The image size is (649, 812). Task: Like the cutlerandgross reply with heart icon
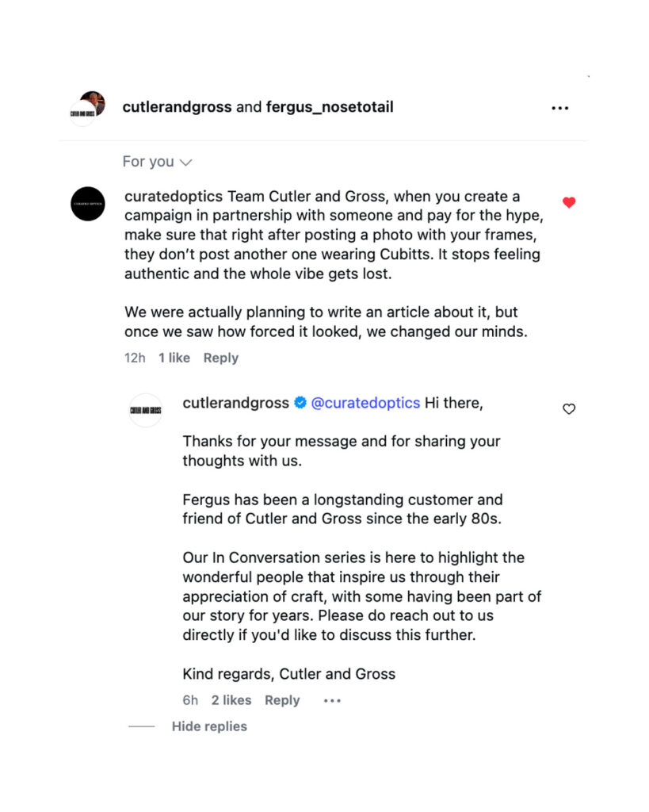[569, 409]
